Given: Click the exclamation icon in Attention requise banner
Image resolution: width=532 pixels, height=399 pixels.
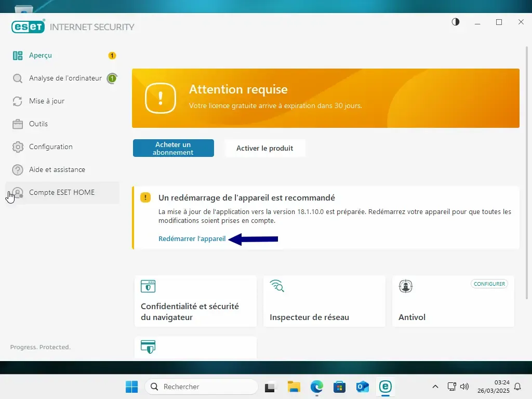Looking at the screenshot, I should click(161, 98).
